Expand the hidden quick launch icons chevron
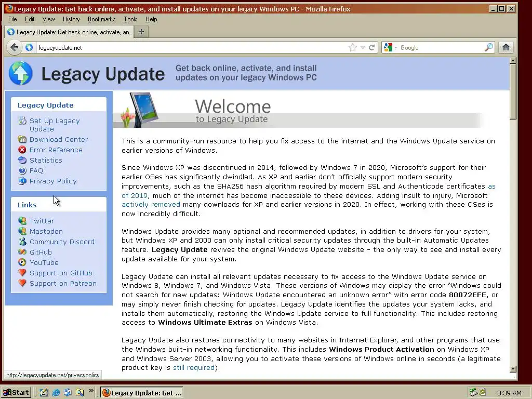 [x=91, y=391]
